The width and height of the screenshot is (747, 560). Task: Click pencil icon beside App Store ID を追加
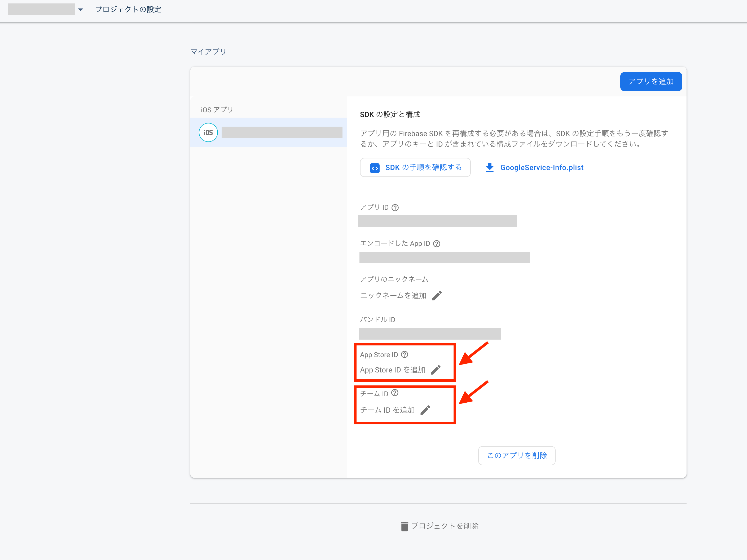(x=436, y=370)
